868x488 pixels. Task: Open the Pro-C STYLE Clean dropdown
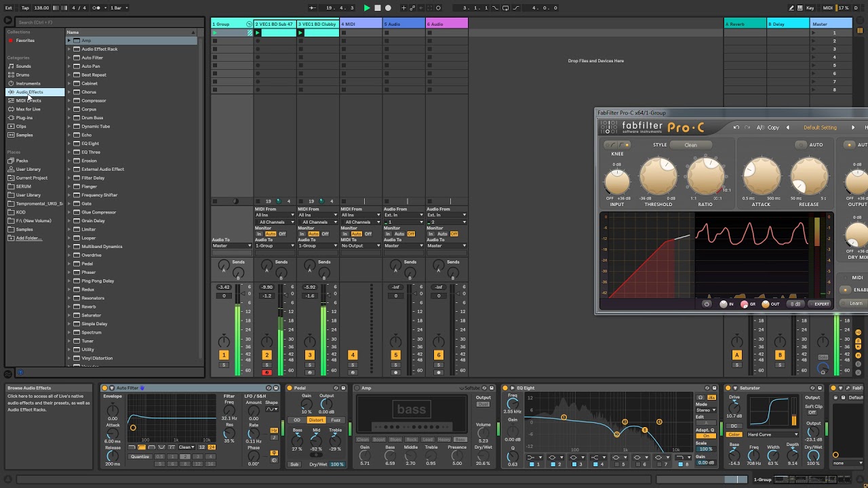[690, 144]
